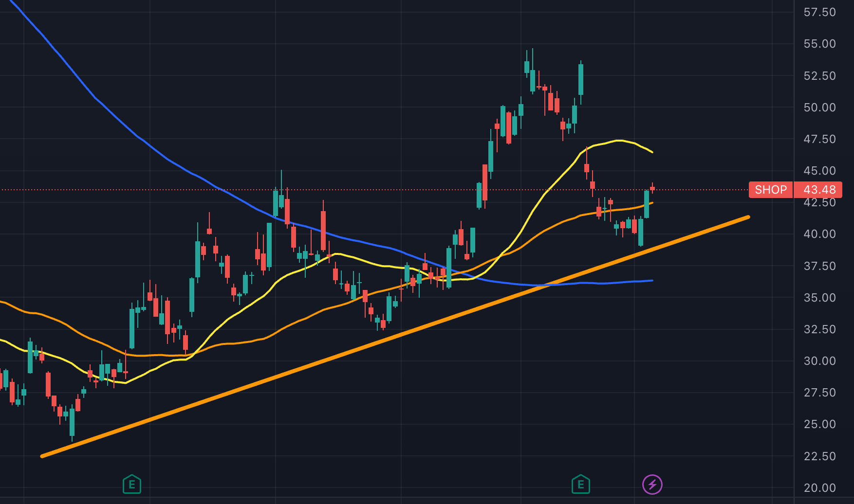
Task: Click the most recent small red candle
Action: pyautogui.click(x=652, y=189)
